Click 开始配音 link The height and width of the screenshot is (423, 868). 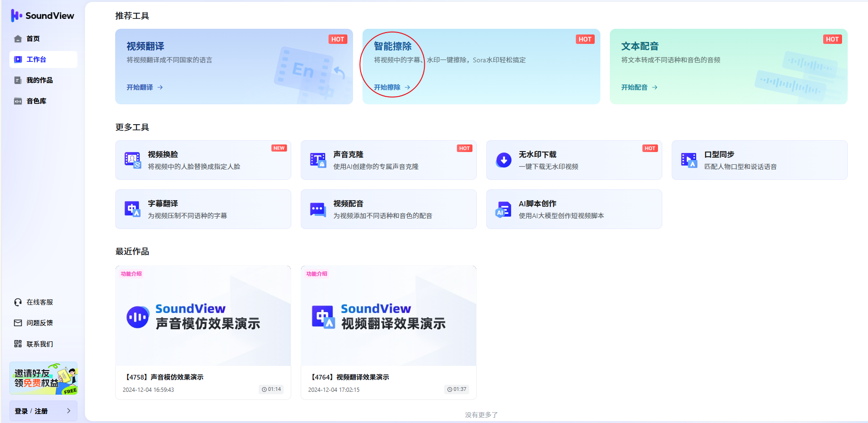coord(634,87)
